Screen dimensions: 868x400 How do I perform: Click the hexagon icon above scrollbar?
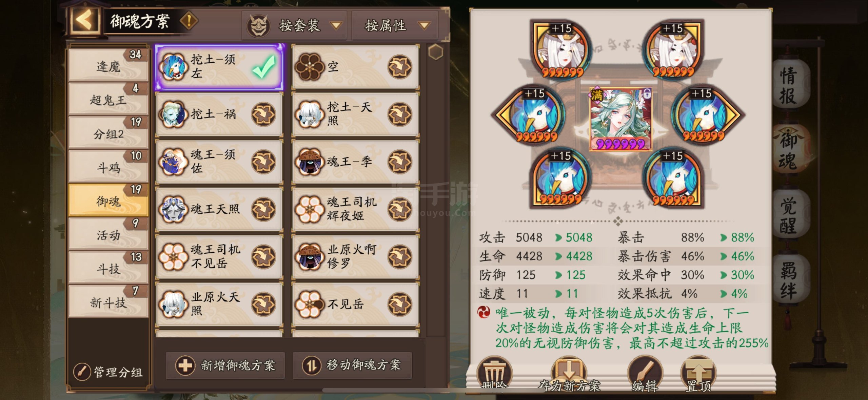435,52
